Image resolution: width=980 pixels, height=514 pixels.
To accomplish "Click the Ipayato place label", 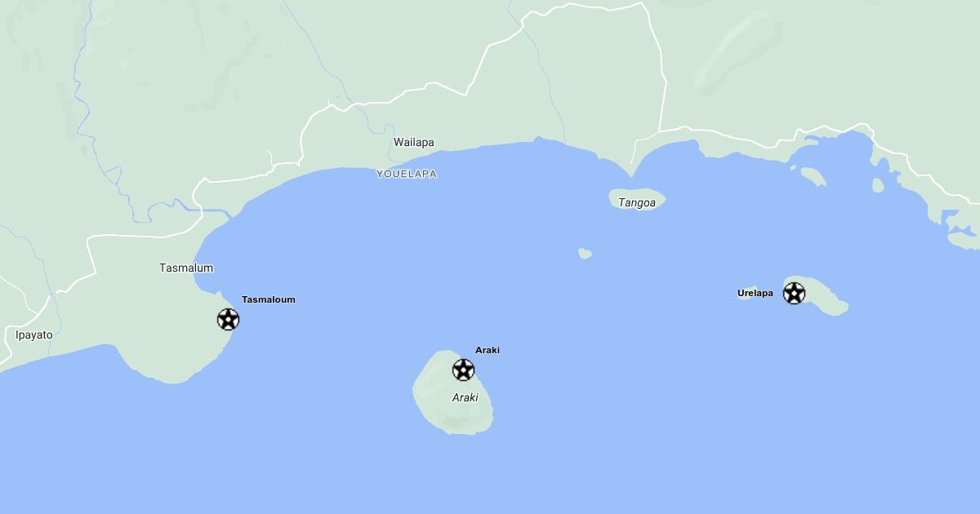I will [x=34, y=335].
